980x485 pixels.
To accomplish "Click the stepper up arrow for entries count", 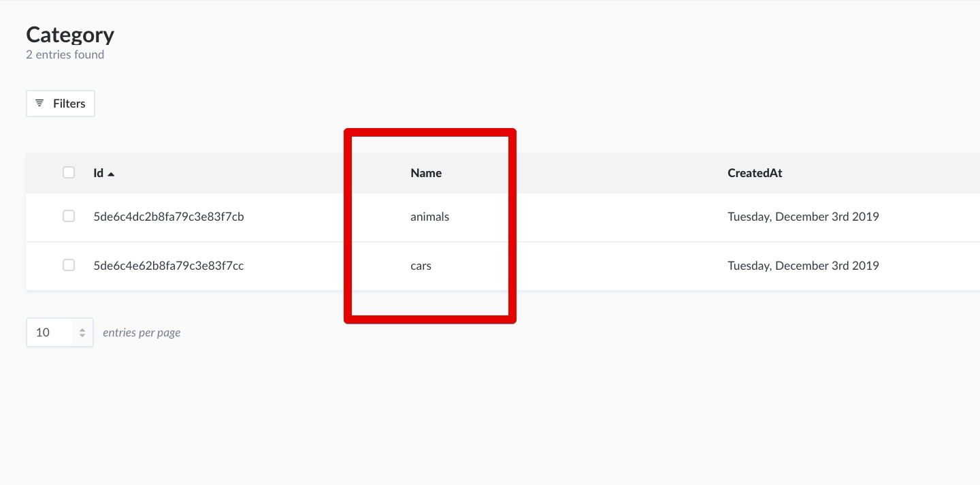I will coord(83,329).
